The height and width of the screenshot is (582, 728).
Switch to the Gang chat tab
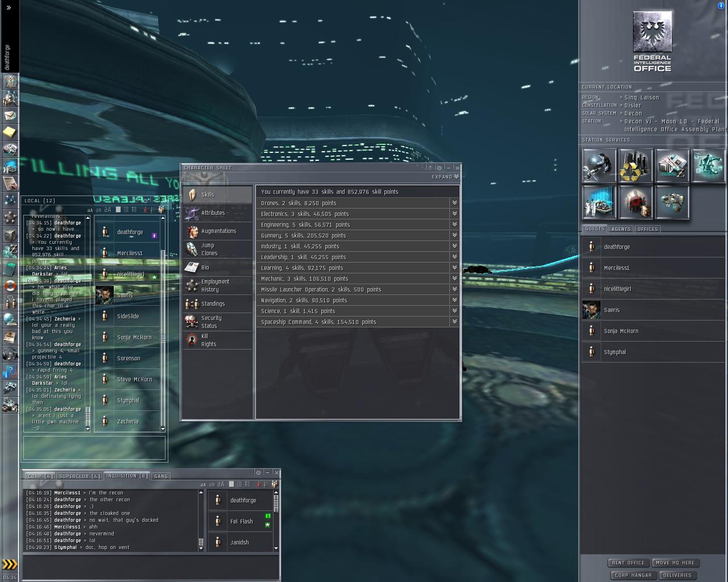161,476
